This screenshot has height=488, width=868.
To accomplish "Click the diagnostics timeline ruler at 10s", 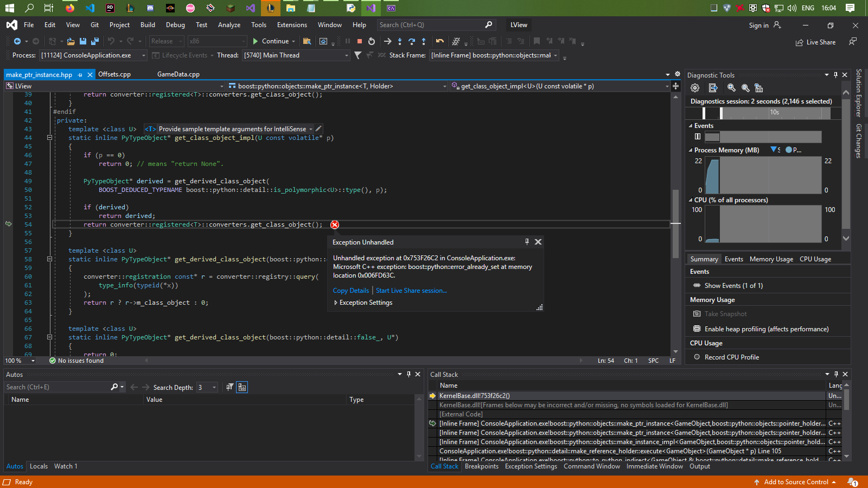I will tap(774, 112).
